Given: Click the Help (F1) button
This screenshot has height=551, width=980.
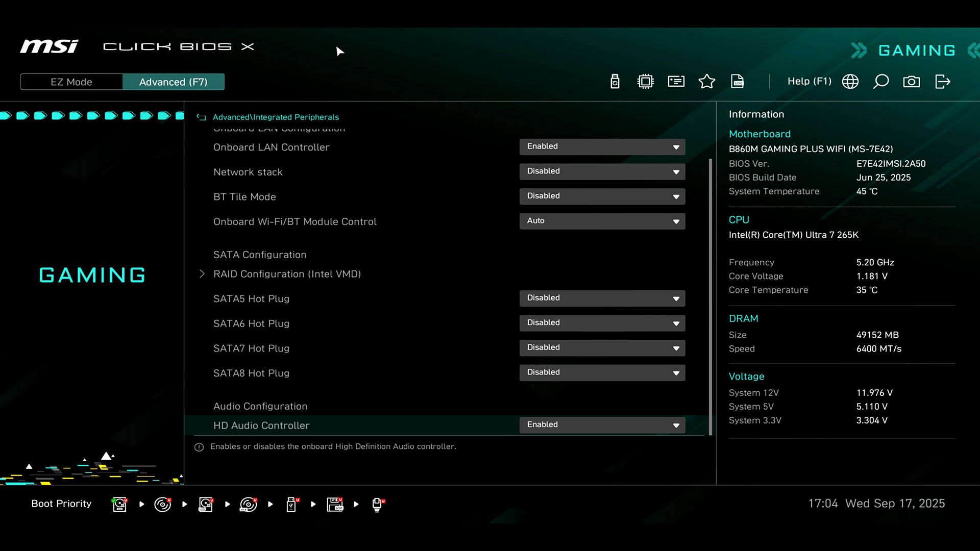Looking at the screenshot, I should (809, 82).
